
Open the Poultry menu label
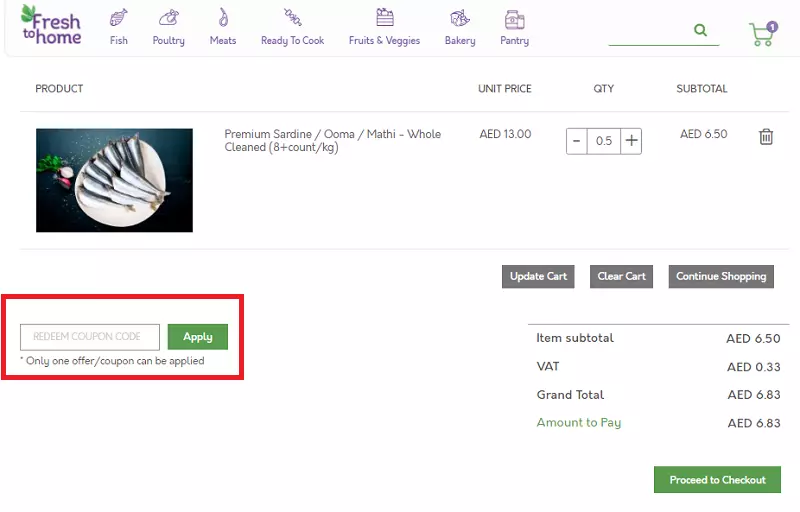tap(168, 41)
